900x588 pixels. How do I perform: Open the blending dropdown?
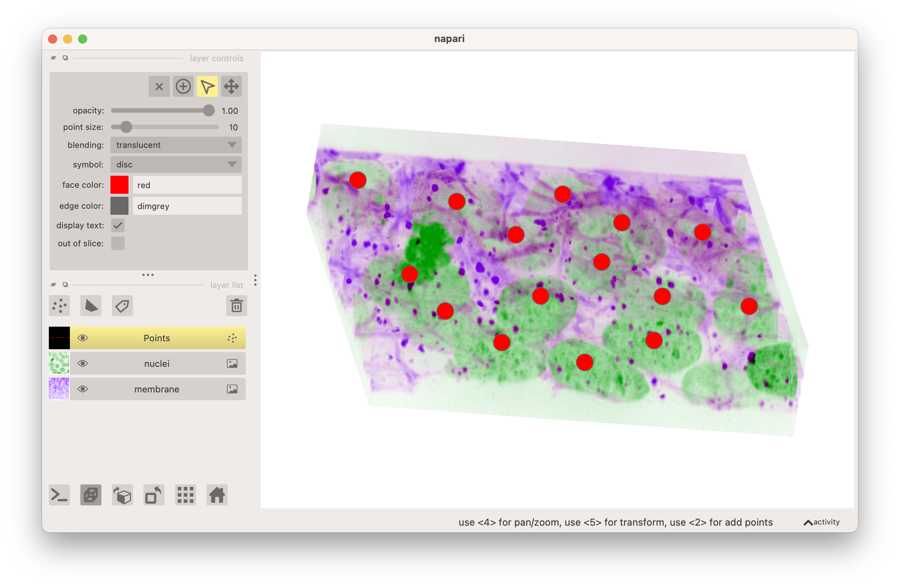[x=175, y=145]
